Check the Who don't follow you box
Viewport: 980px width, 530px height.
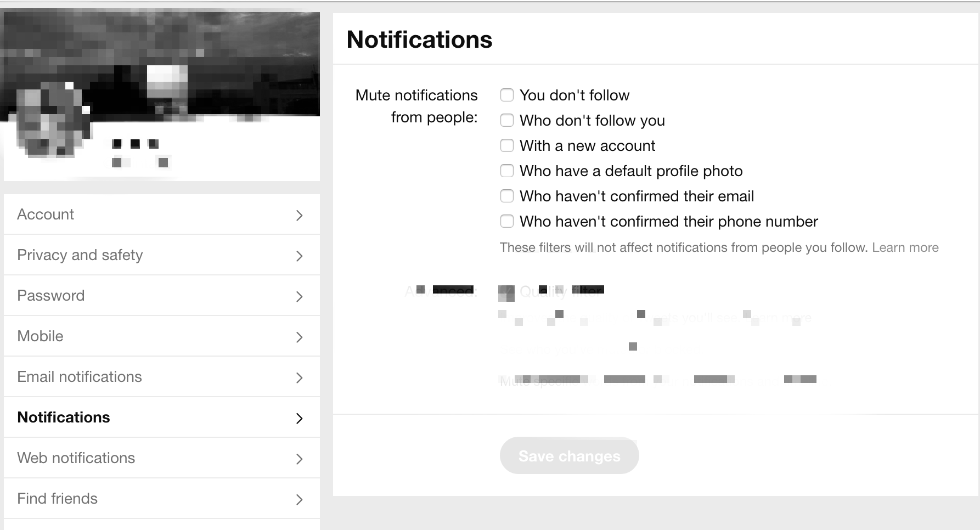pyautogui.click(x=507, y=120)
